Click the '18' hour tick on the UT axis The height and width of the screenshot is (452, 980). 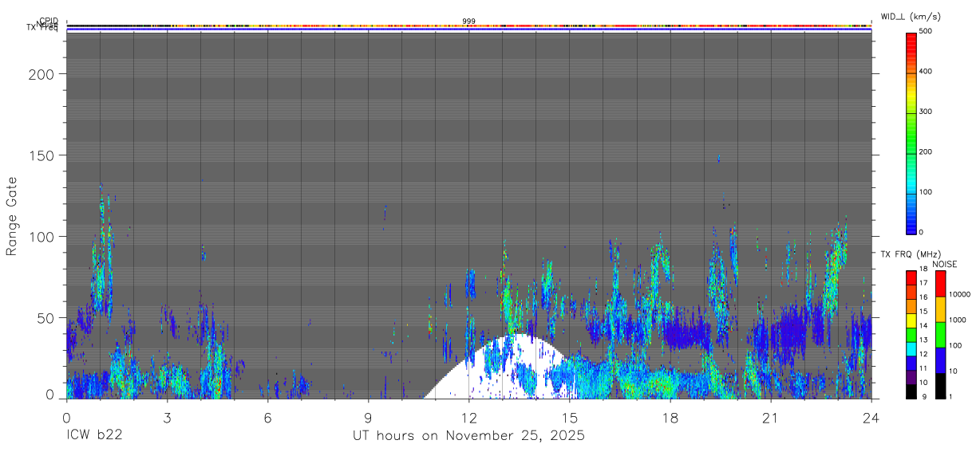[x=670, y=418]
